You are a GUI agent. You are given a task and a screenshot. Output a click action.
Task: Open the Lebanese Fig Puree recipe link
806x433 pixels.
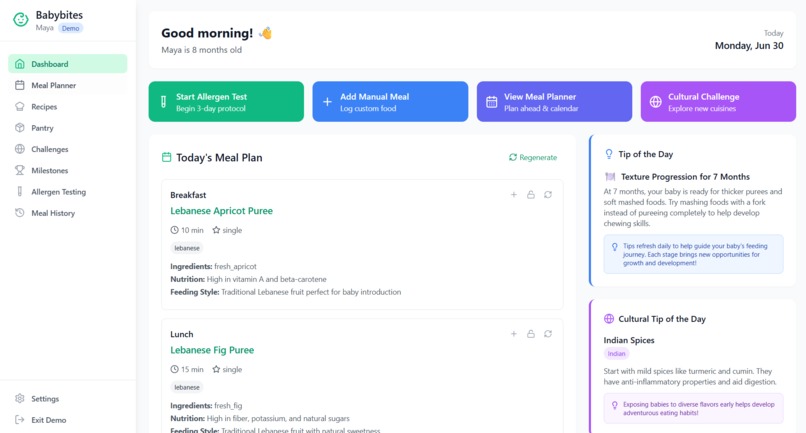pyautogui.click(x=212, y=350)
